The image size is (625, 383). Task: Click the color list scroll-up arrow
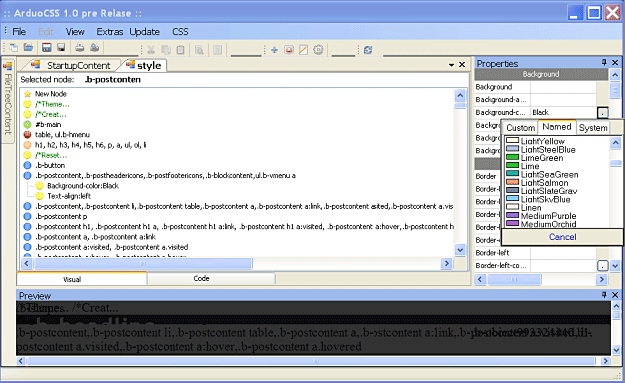(x=616, y=143)
